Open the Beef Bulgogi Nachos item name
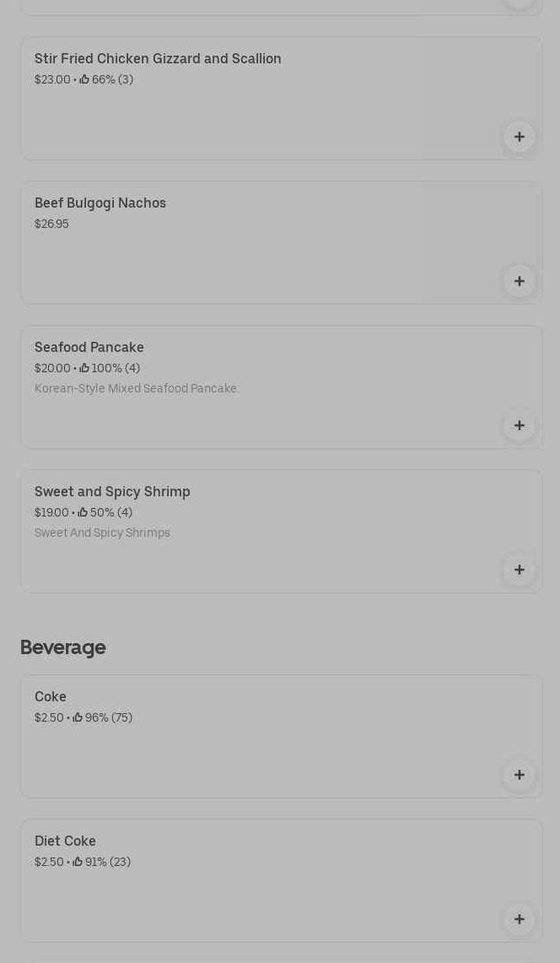Image resolution: width=560 pixels, height=963 pixels. point(100,203)
